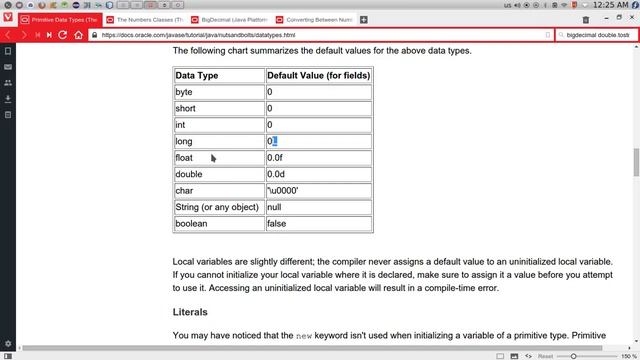Screen dimensions: 640x360
Task: Open the volume control in system tray
Action: pos(517,5)
